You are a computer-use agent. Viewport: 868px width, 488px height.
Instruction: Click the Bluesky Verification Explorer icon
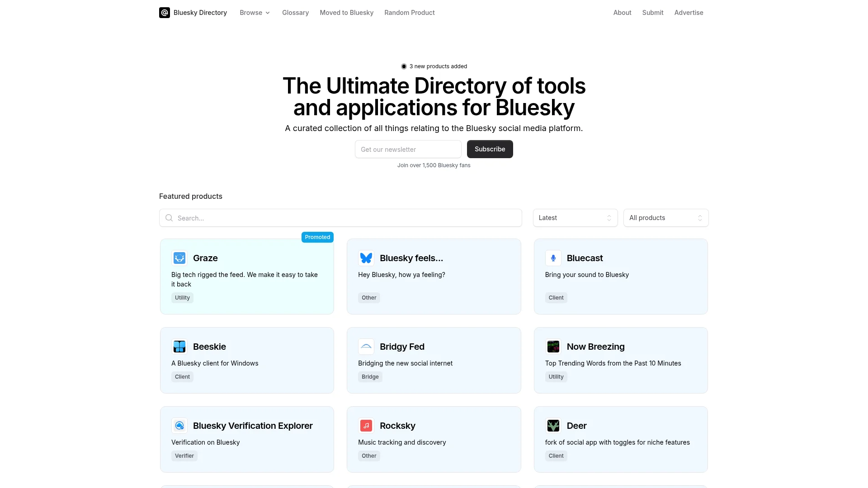179,426
